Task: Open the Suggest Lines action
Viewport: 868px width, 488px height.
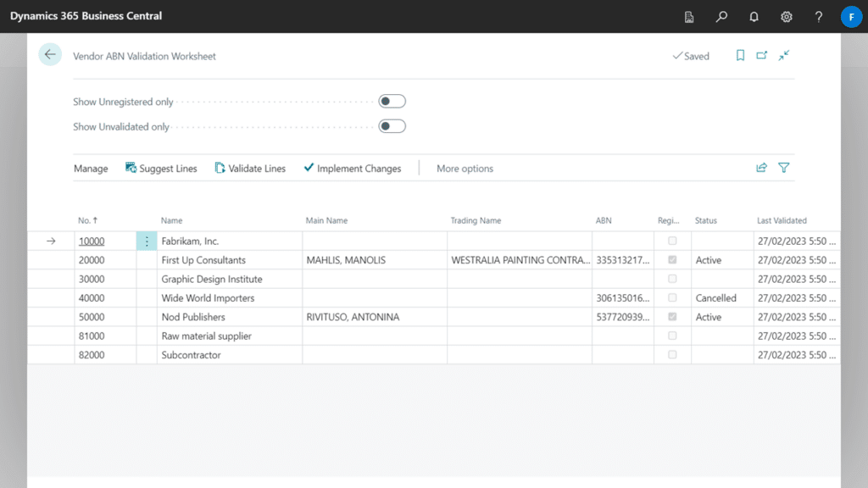Action: pyautogui.click(x=161, y=168)
